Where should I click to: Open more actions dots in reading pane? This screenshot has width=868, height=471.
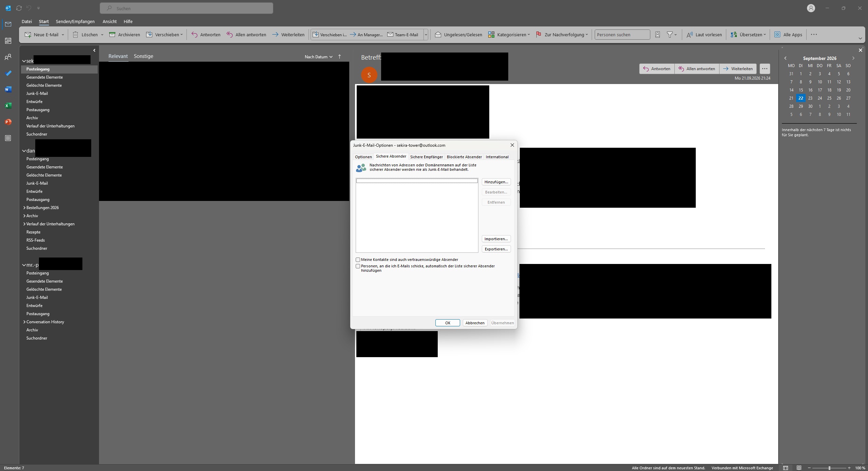(x=765, y=69)
